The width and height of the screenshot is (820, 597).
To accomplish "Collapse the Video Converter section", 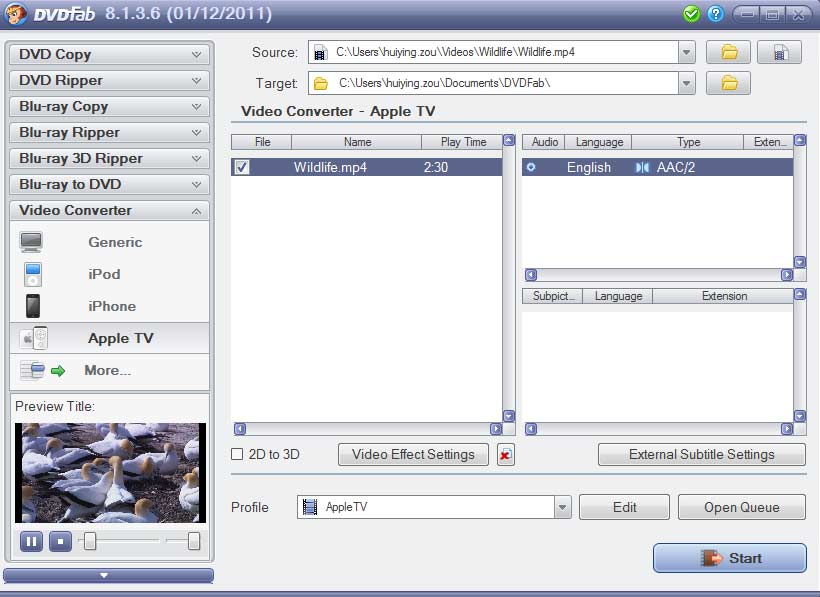I will point(109,211).
